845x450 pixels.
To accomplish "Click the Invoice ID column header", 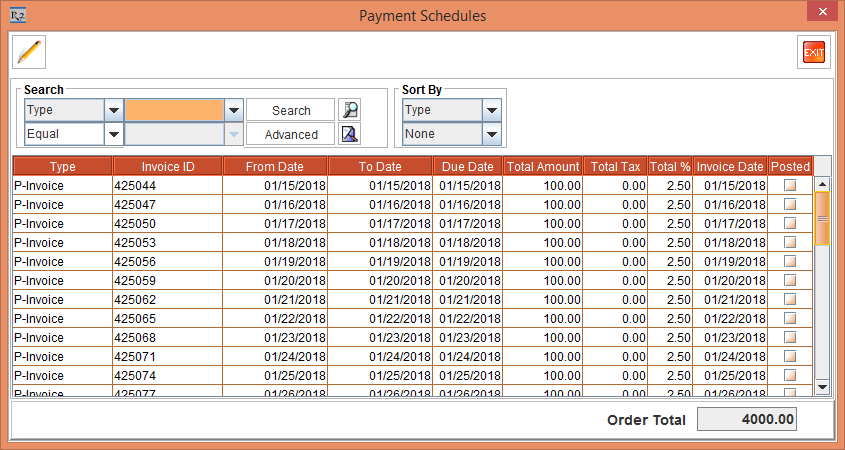I will click(167, 167).
